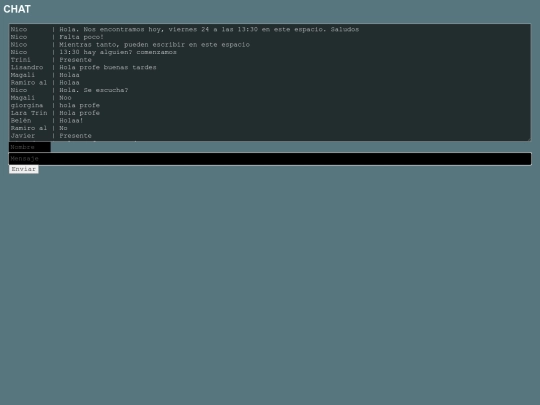Click Ramiro al's 'No' message
This screenshot has width=540, height=405.
63,128
